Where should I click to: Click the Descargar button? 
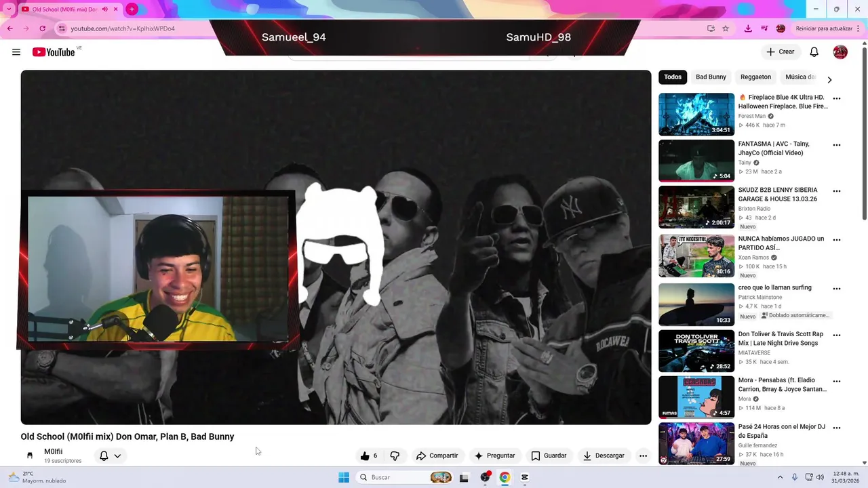point(604,455)
